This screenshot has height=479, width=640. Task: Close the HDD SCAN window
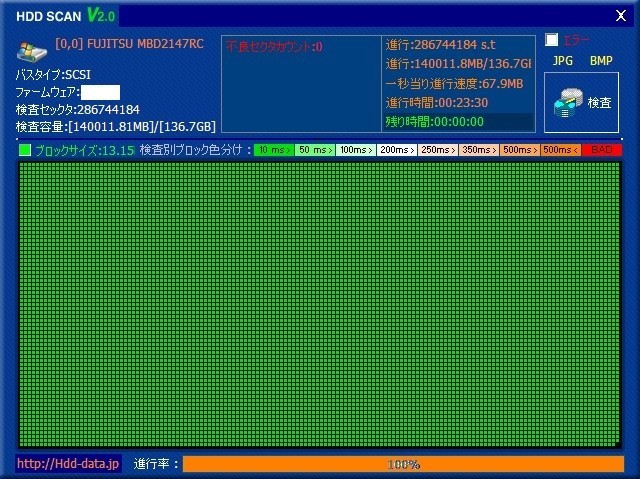click(x=621, y=16)
